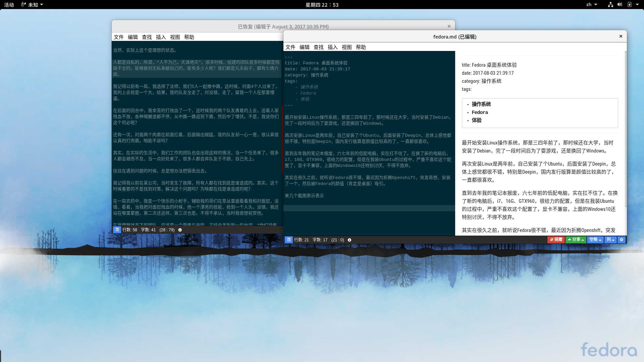Click the blue document icon in the recovered window status bar
644x362 pixels.
click(117, 230)
